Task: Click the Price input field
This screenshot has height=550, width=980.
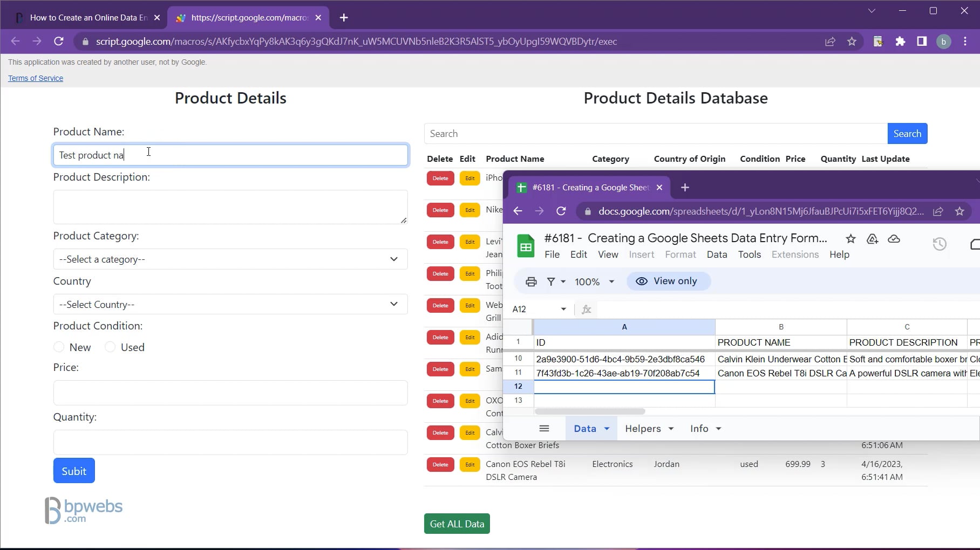Action: [230, 393]
